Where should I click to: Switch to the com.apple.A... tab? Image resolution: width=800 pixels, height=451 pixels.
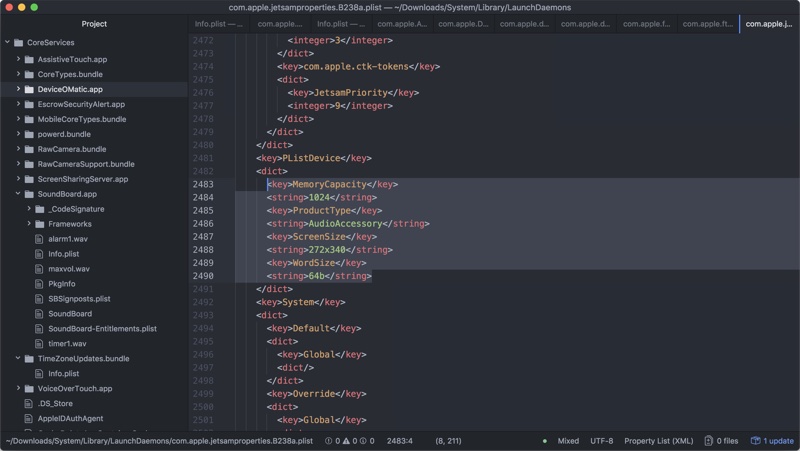[x=402, y=24]
